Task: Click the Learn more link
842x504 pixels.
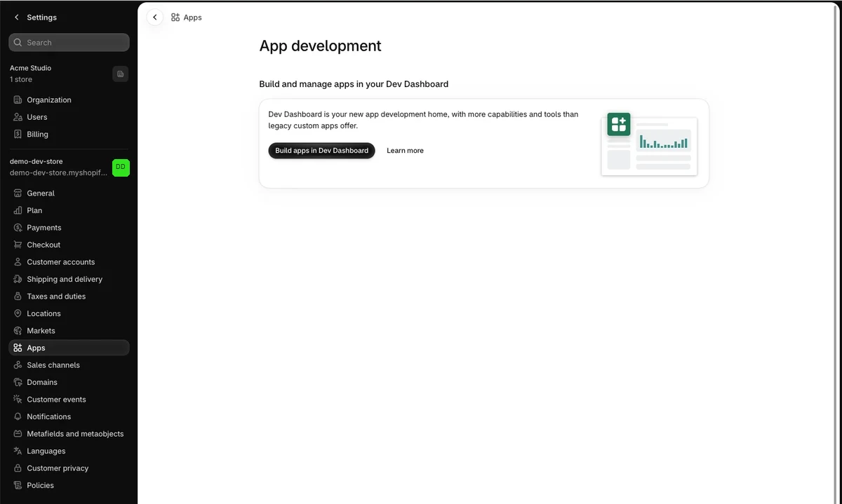Action: point(405,151)
